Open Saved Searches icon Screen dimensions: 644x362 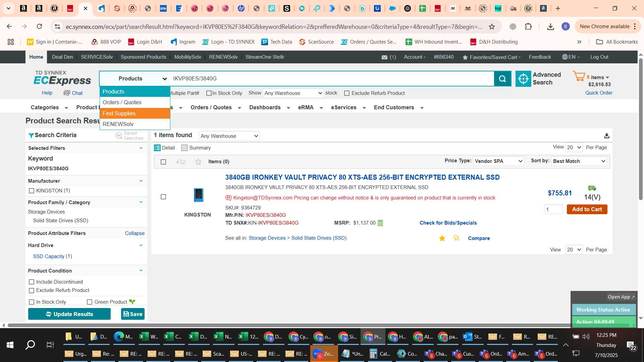coord(119,135)
